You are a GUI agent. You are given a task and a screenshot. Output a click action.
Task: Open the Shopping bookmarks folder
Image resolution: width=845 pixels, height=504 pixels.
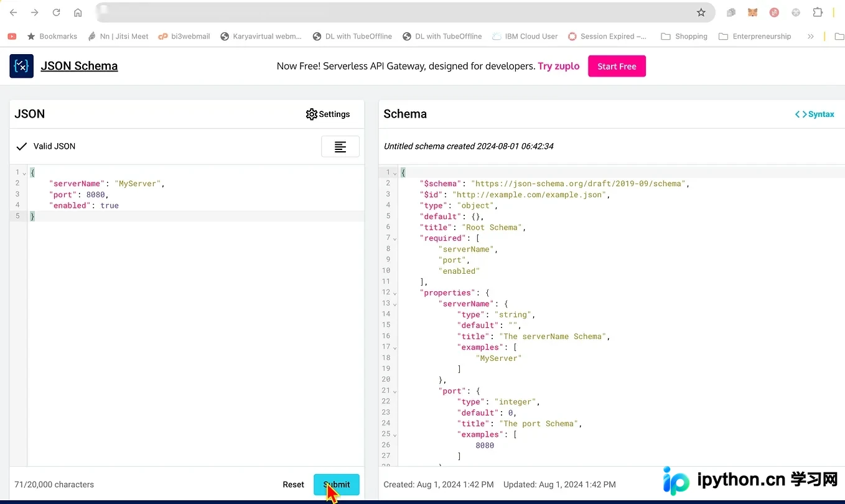coord(684,37)
